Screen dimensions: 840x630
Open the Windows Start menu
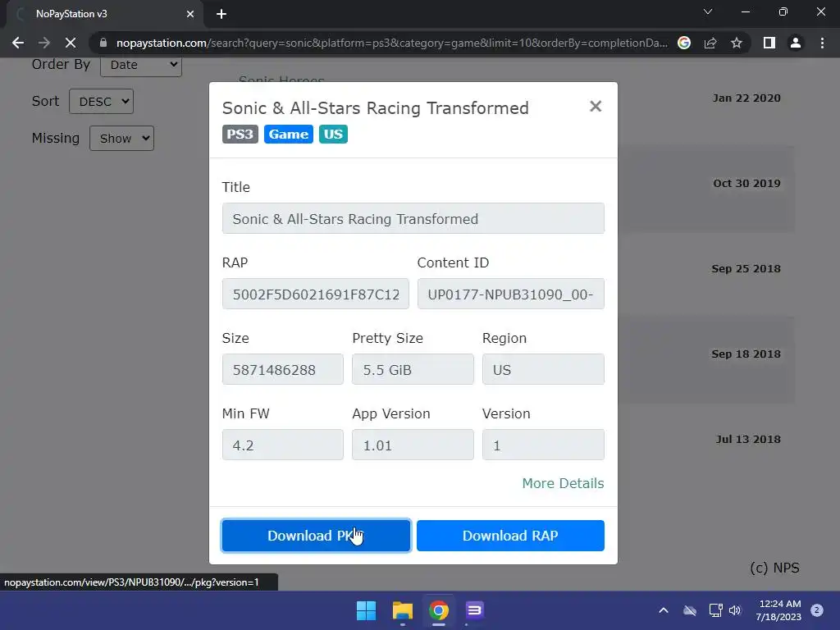(x=367, y=610)
